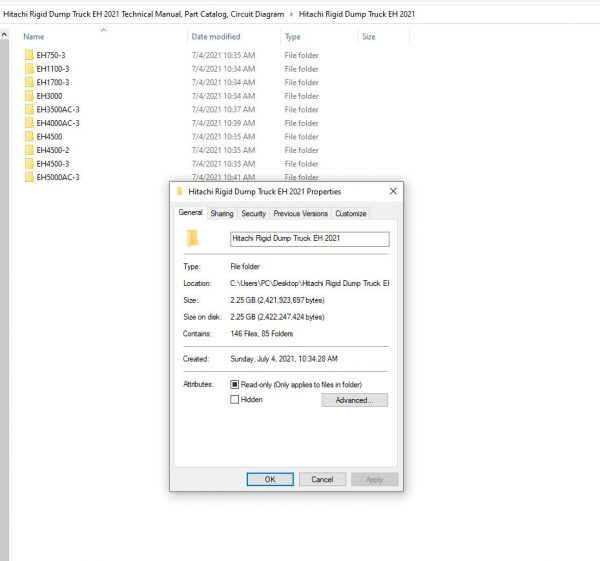
Task: Select the EH4500-3 folder icon
Action: pos(29,164)
